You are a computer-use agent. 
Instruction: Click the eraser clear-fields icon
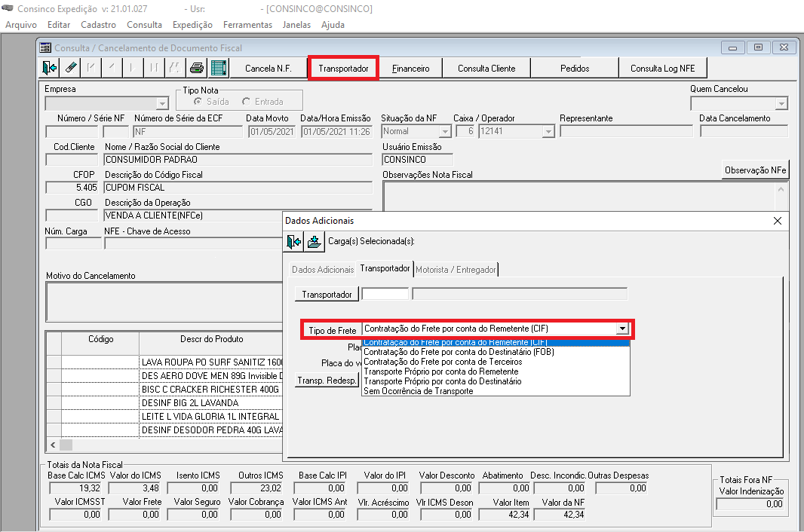71,68
